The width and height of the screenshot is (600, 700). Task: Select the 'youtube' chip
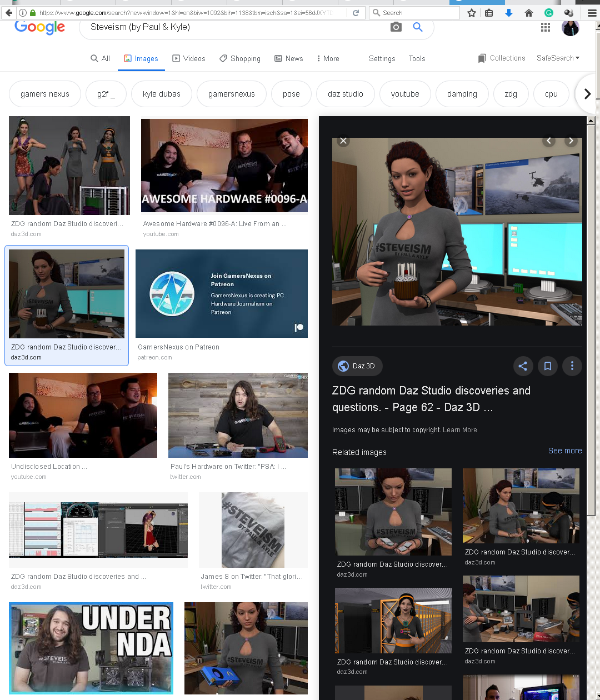point(405,94)
